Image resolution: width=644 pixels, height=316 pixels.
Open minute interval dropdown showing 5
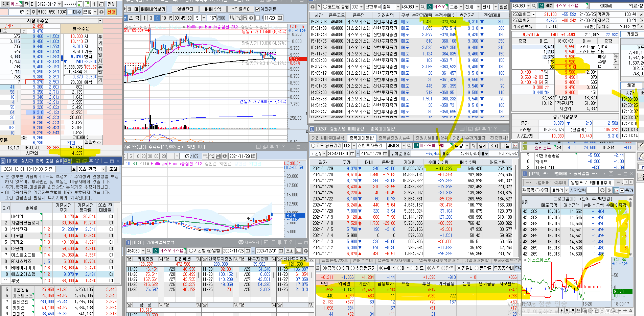204,18
